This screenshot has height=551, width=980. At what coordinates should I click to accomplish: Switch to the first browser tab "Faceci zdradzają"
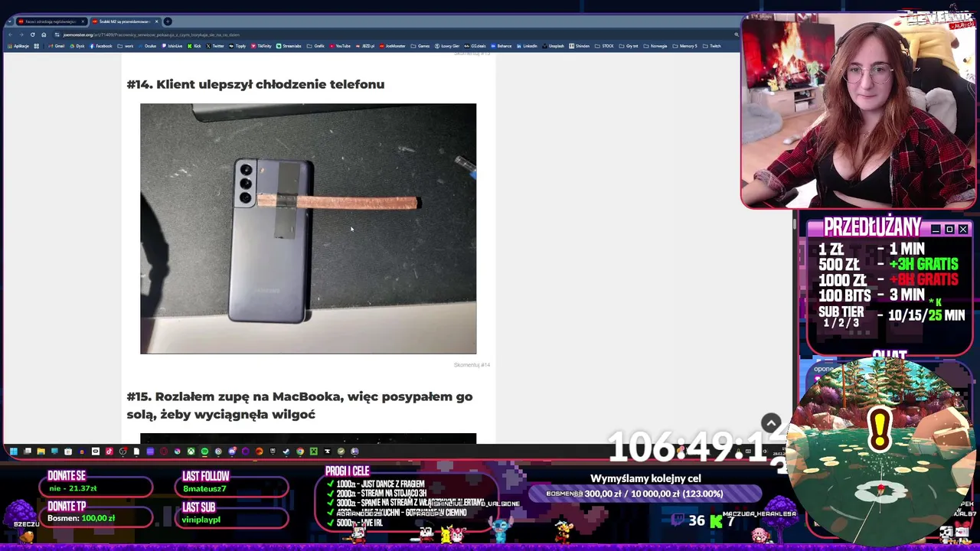coord(51,21)
